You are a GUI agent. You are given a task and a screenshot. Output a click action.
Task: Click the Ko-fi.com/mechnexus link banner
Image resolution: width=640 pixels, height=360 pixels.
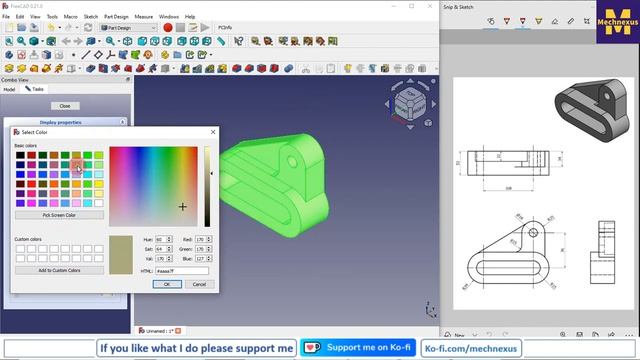point(471,349)
